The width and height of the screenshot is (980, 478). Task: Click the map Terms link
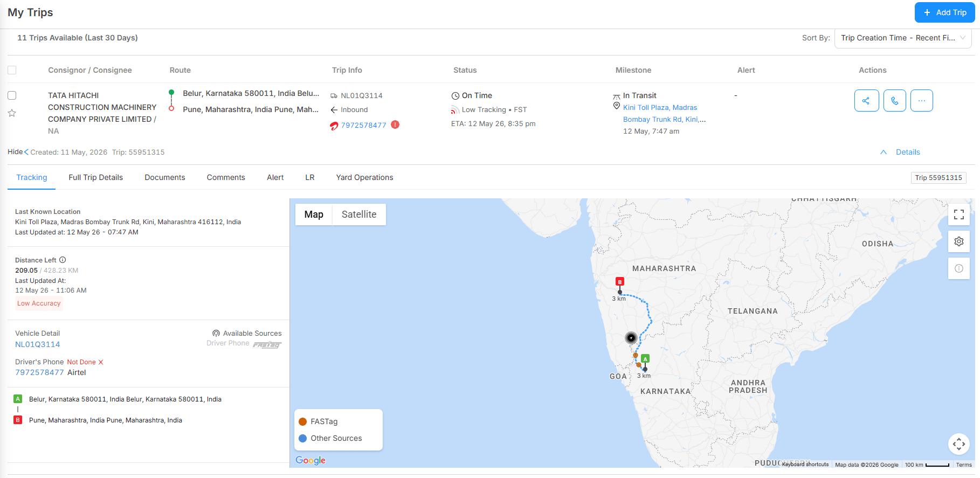964,465
